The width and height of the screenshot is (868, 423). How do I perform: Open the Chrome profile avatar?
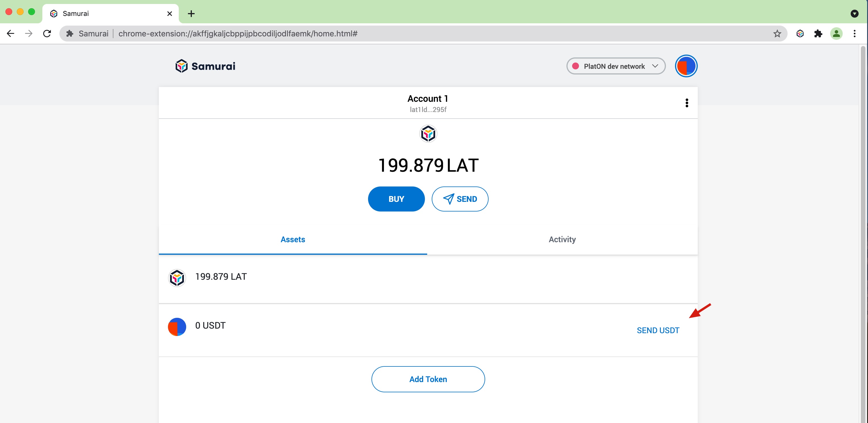pyautogui.click(x=836, y=33)
